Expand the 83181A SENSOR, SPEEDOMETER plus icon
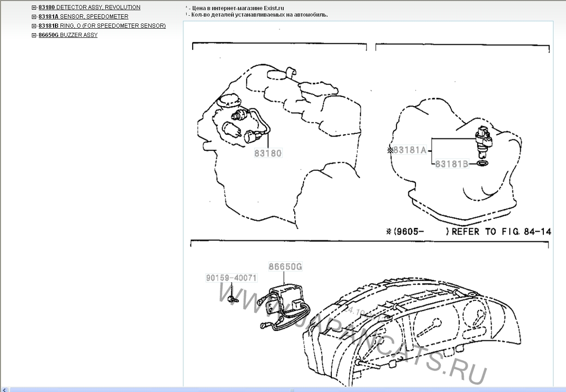 (x=34, y=17)
